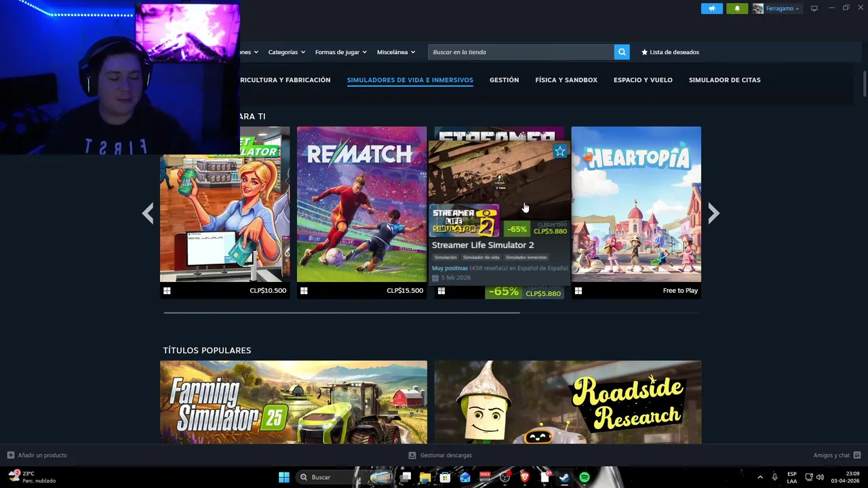868x488 pixels.
Task: Click the page vertical scrollbar
Action: (865, 85)
